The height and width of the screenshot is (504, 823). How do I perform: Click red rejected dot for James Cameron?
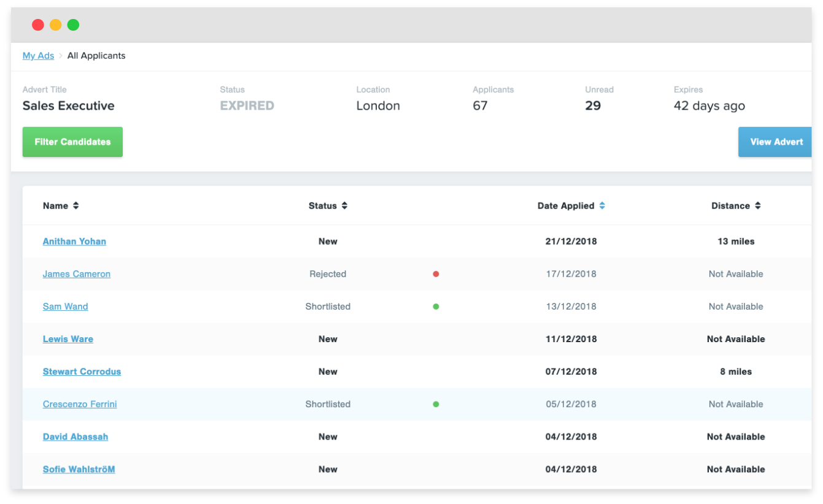pos(436,274)
